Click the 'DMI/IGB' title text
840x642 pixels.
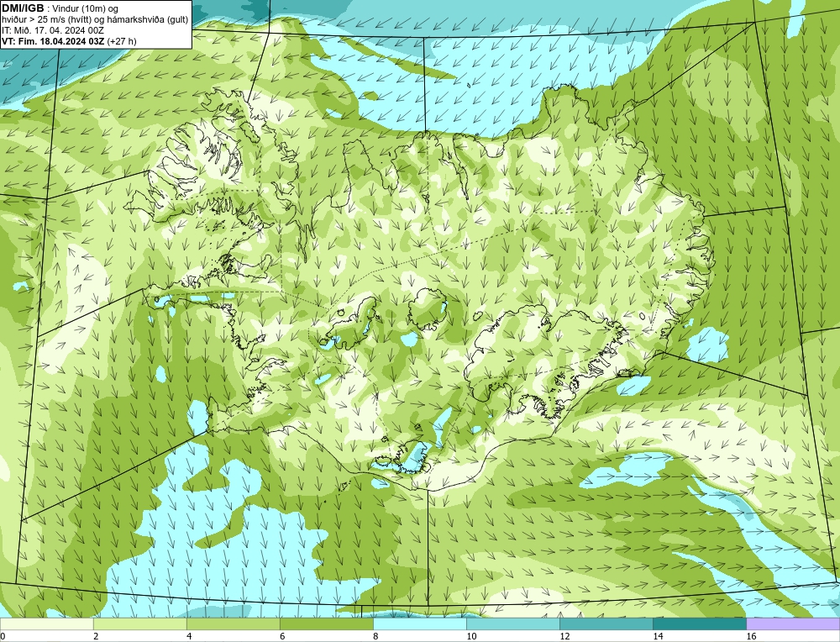[x=23, y=8]
